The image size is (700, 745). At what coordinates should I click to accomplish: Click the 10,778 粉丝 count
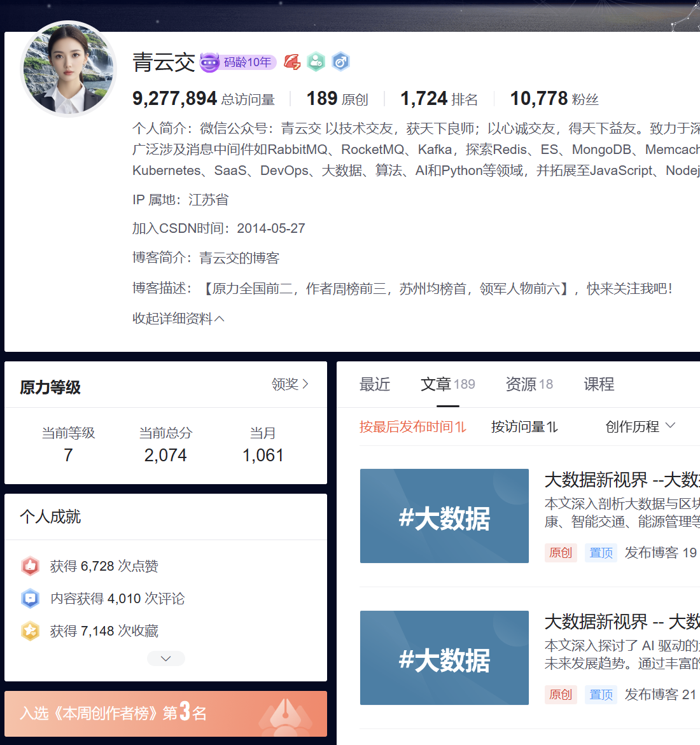[554, 99]
